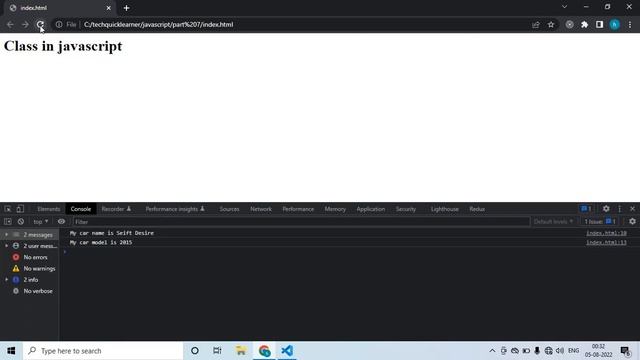
Task: Open the Chrome profile avatar
Action: click(614, 24)
